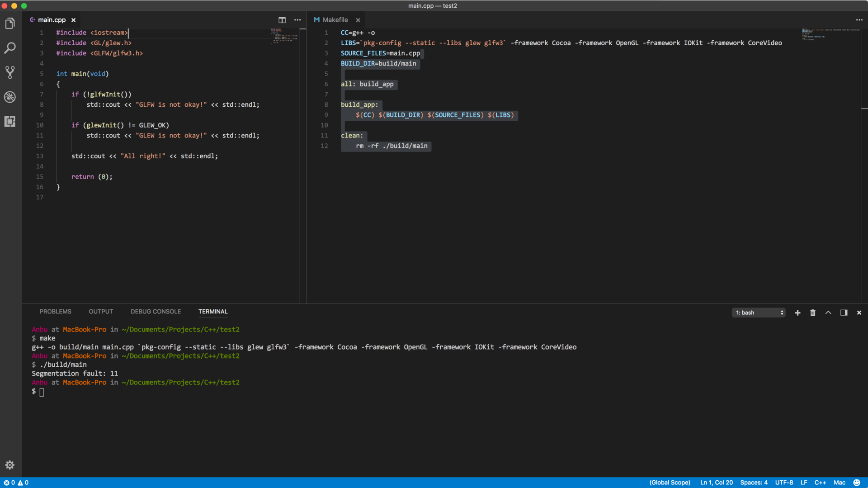Close the main.cpp editor tab
This screenshot has height=488, width=868.
(73, 20)
